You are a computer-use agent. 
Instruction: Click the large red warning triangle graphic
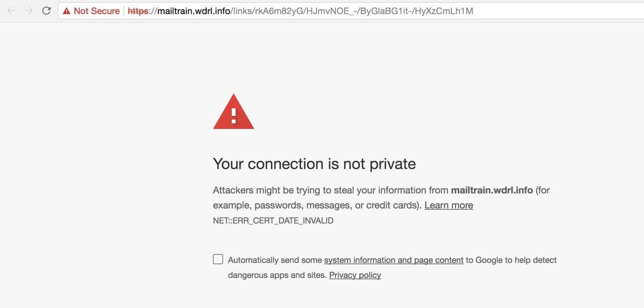pyautogui.click(x=233, y=112)
